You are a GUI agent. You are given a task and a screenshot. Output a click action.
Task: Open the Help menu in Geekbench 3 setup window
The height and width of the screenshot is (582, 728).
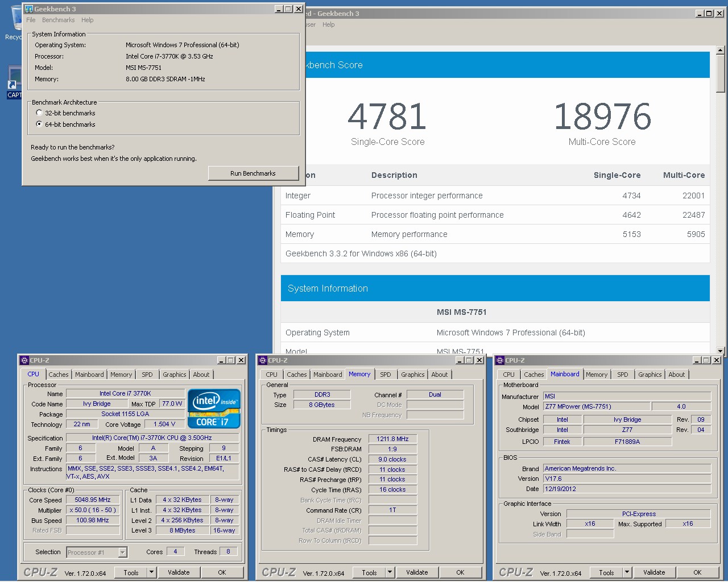click(87, 20)
